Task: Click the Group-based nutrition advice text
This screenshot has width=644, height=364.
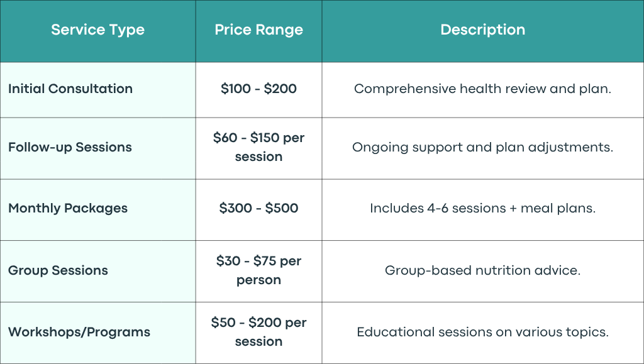Action: 482,270
